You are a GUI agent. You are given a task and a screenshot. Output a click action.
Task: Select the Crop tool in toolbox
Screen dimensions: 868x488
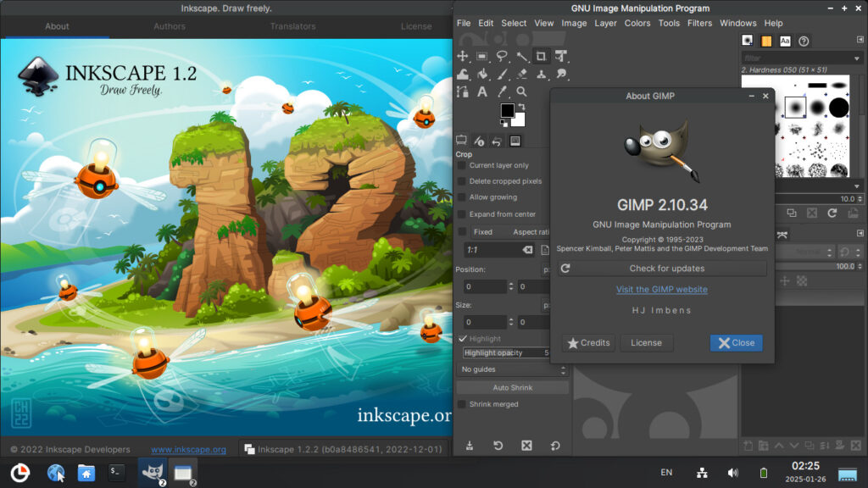coord(541,56)
